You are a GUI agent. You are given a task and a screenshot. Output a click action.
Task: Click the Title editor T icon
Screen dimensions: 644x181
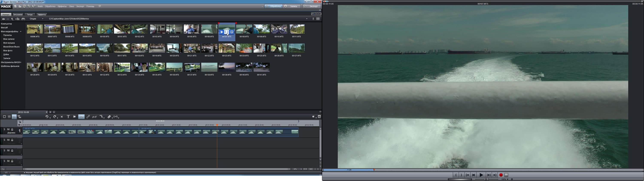pos(68,117)
